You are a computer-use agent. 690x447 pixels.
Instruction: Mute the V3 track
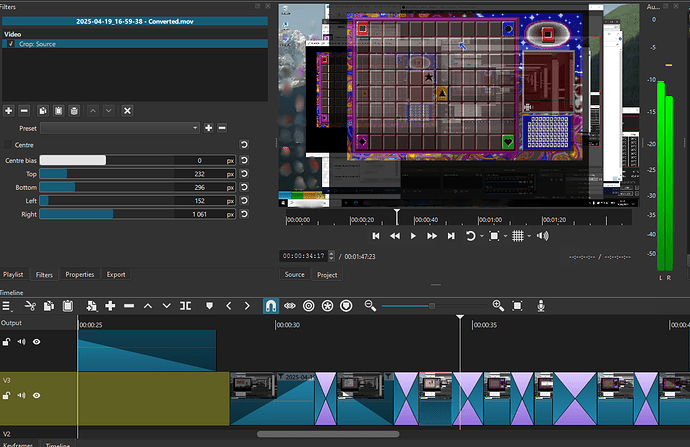click(x=21, y=396)
